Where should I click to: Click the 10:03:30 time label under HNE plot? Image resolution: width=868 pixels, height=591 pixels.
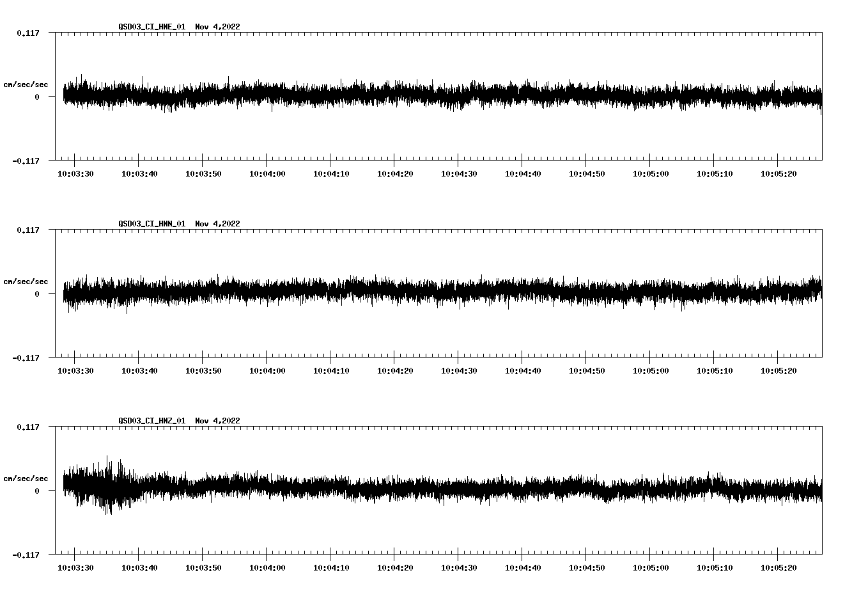75,174
